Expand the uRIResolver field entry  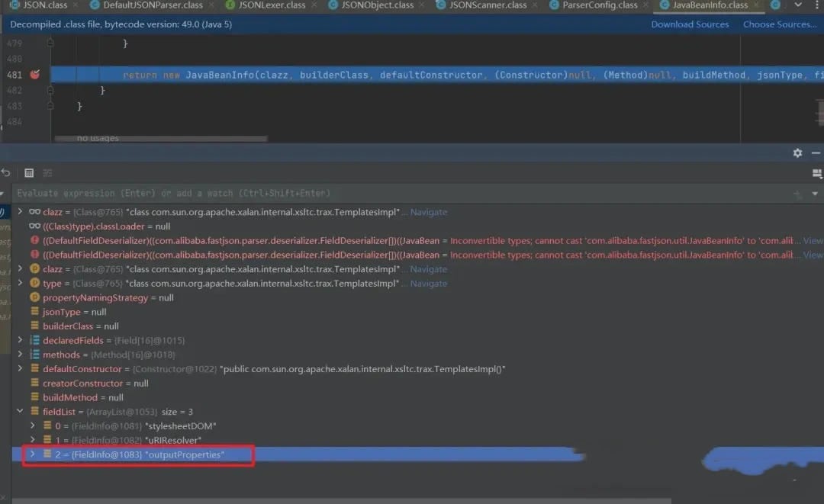point(33,439)
